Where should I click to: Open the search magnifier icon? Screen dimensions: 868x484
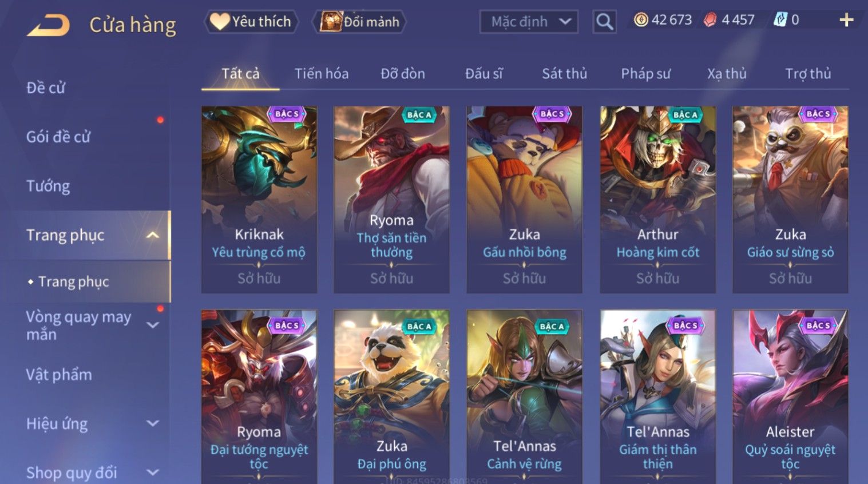click(604, 22)
